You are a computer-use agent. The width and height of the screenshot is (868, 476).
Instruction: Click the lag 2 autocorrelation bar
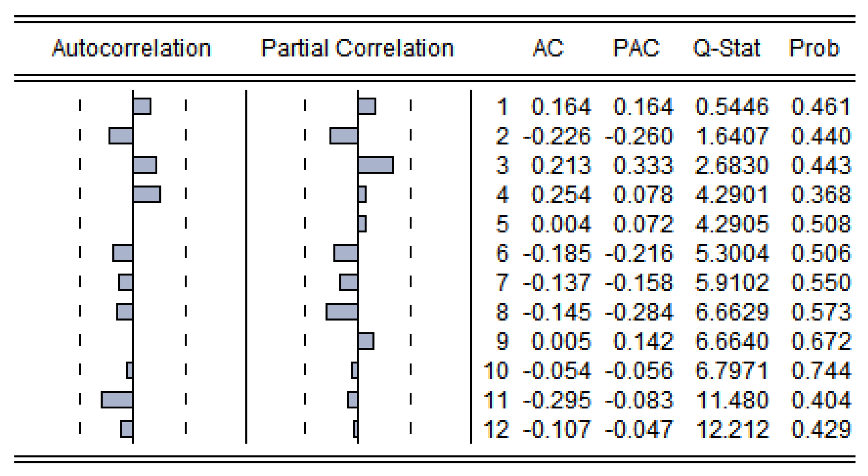121,136
